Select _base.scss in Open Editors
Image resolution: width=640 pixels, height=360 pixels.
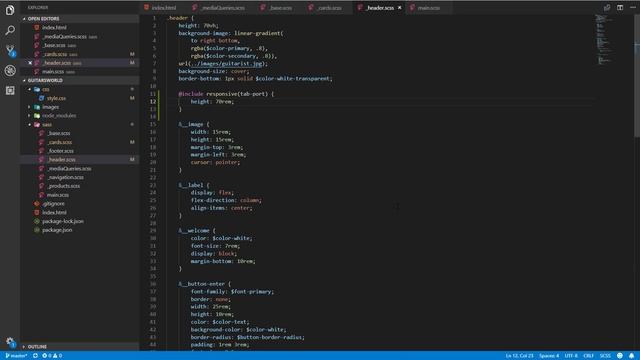click(x=54, y=45)
